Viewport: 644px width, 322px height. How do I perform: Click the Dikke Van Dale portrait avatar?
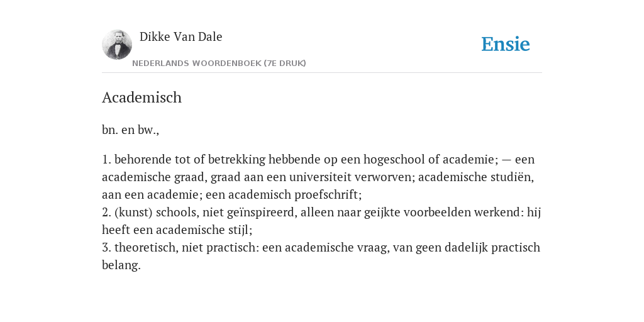coord(117,45)
